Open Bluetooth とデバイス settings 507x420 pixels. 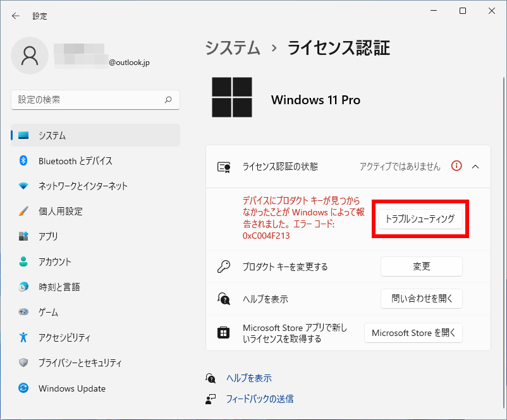coord(95,160)
